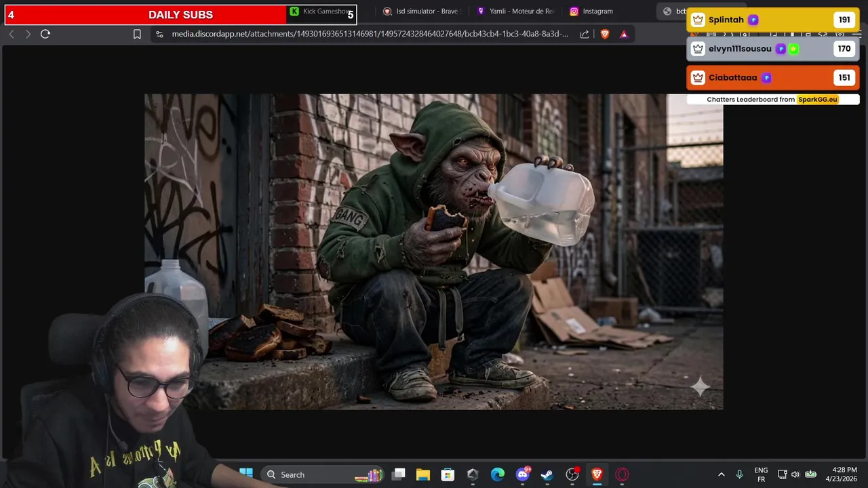This screenshot has height=488, width=868.
Task: Open OBS Studio from the taskbar
Action: pyautogui.click(x=572, y=474)
